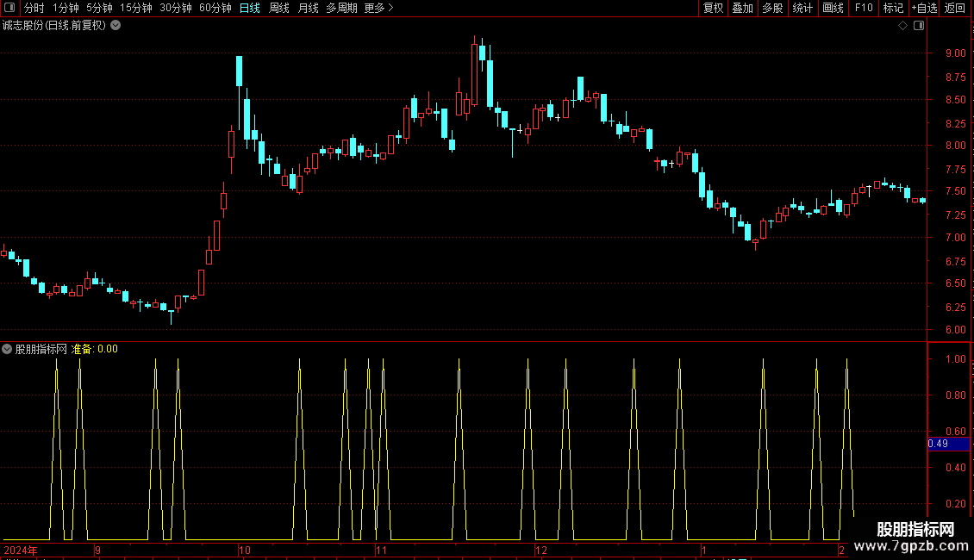Open the 多股 multi-stock view

point(772,8)
